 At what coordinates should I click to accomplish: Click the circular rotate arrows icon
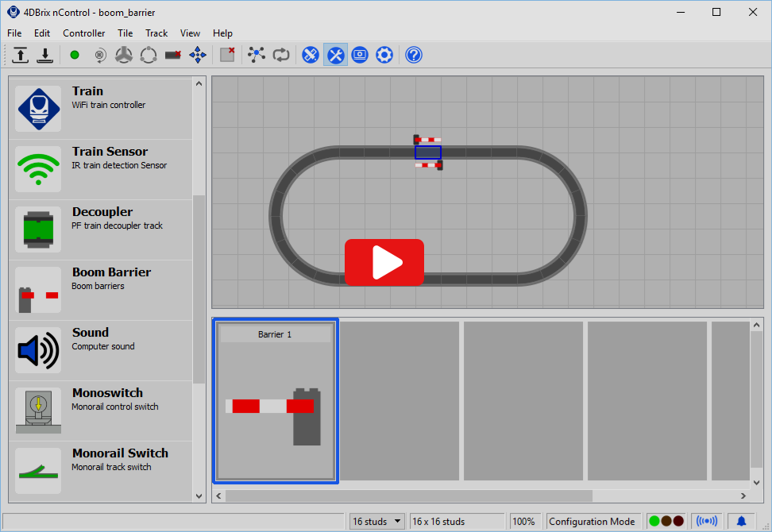click(149, 55)
